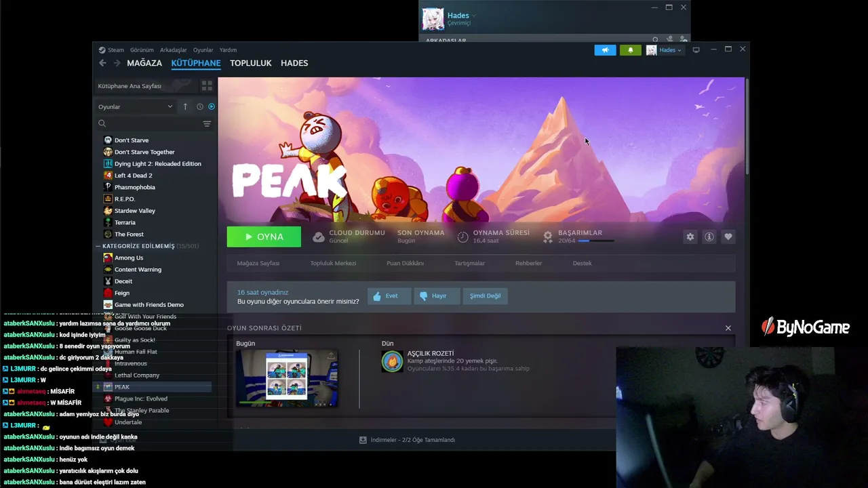Open game settings gear icon

pos(690,237)
